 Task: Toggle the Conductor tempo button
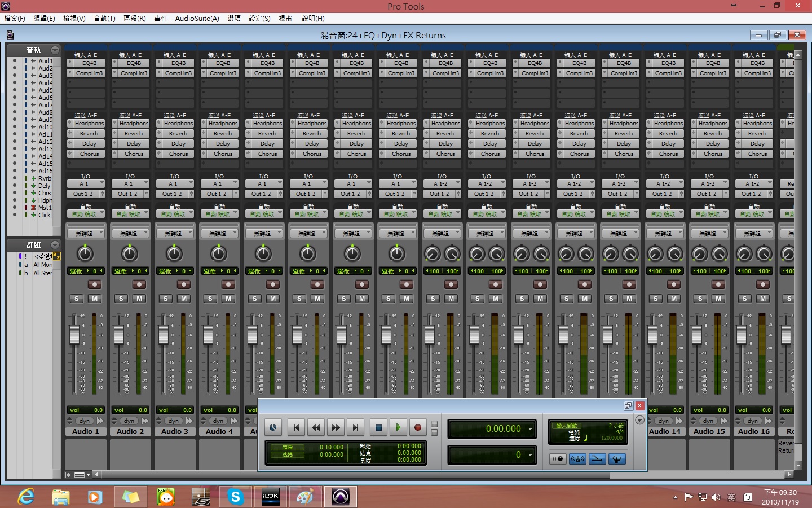pyautogui.click(x=617, y=459)
